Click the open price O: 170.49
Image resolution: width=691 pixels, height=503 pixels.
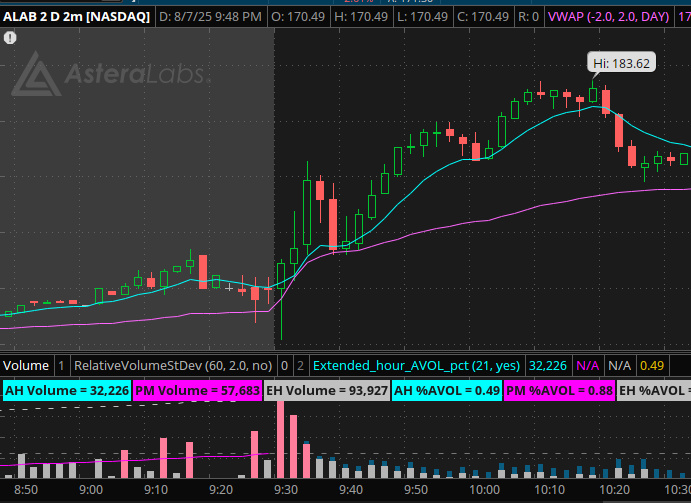tap(298, 17)
